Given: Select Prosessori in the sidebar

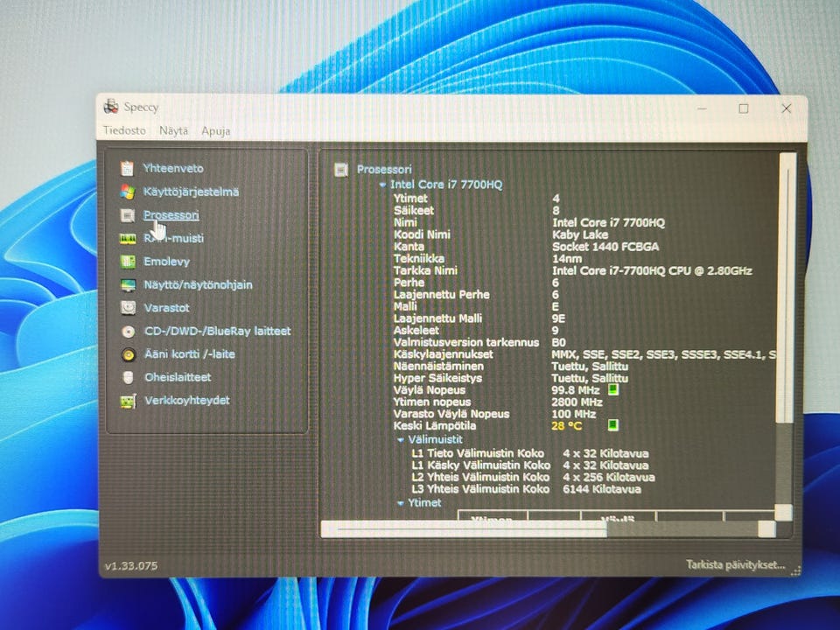Looking at the screenshot, I should [x=171, y=215].
